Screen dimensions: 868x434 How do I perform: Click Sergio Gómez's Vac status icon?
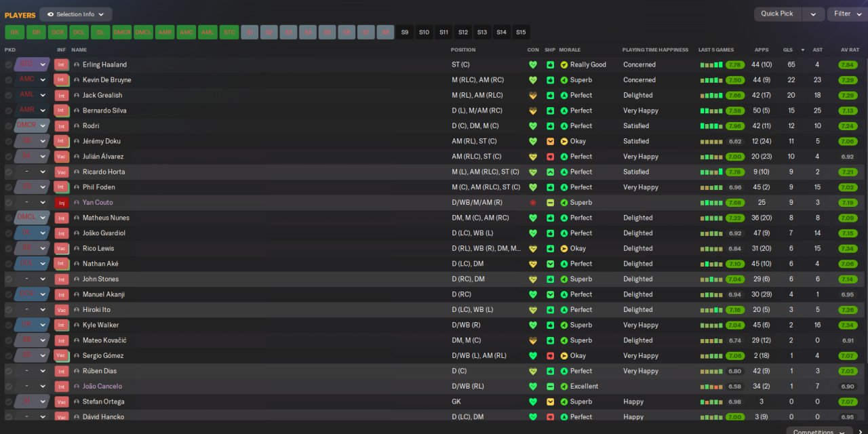(x=62, y=355)
